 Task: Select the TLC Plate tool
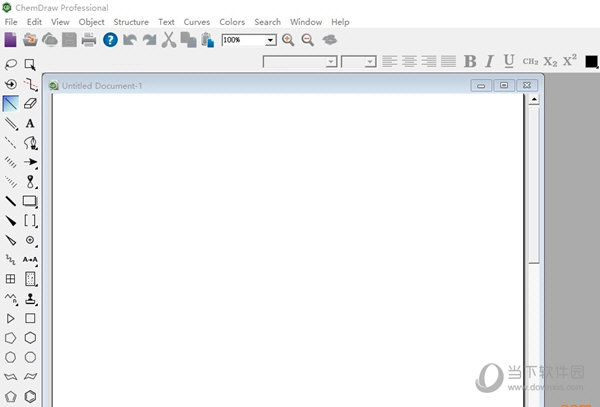click(x=30, y=279)
